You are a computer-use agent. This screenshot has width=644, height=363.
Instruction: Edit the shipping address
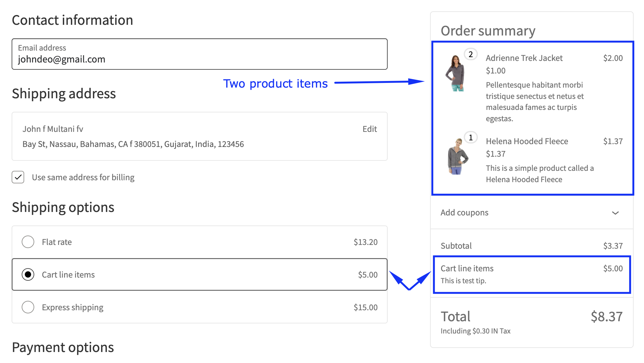click(x=369, y=129)
